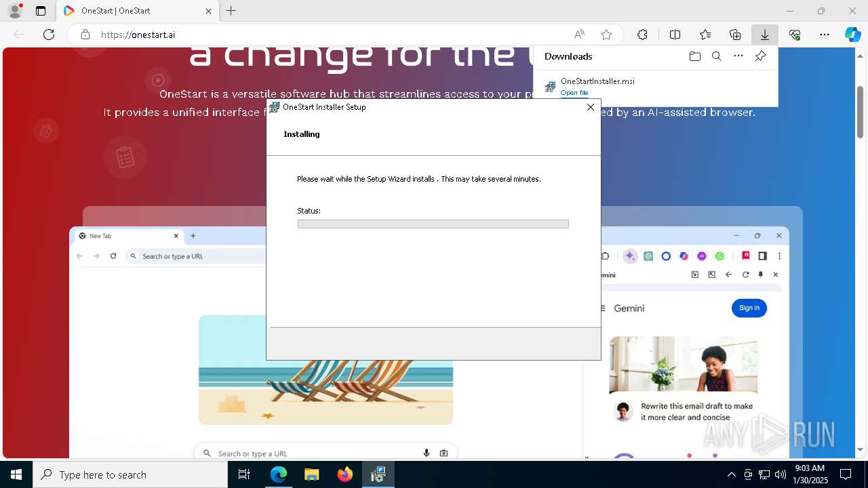View site information lock icon
The width and height of the screenshot is (868, 488).
(85, 35)
